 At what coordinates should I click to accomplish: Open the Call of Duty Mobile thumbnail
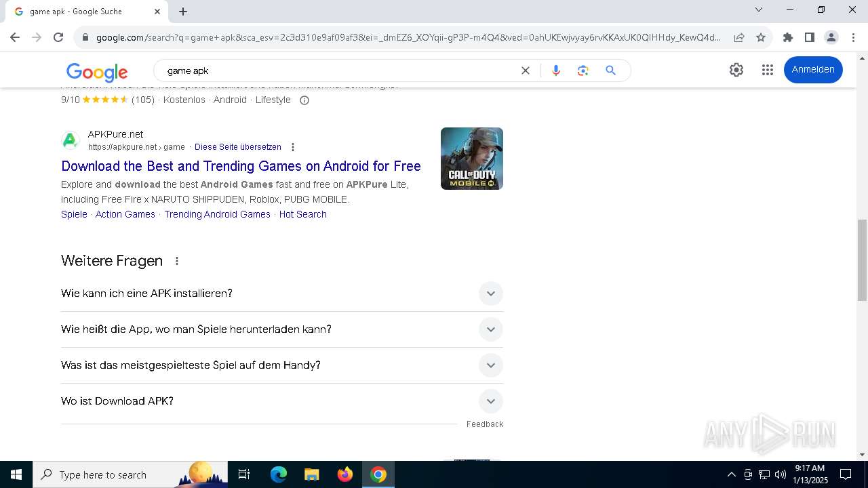point(472,159)
